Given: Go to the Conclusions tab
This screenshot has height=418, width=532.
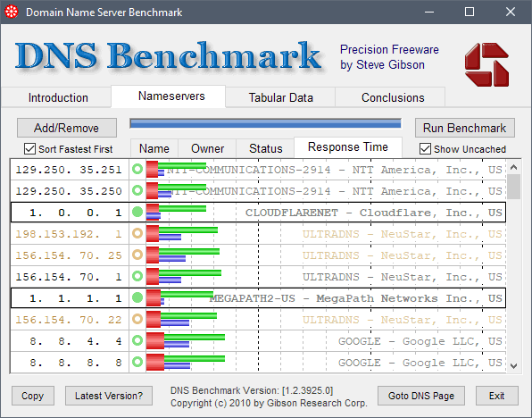Looking at the screenshot, I should (393, 97).
